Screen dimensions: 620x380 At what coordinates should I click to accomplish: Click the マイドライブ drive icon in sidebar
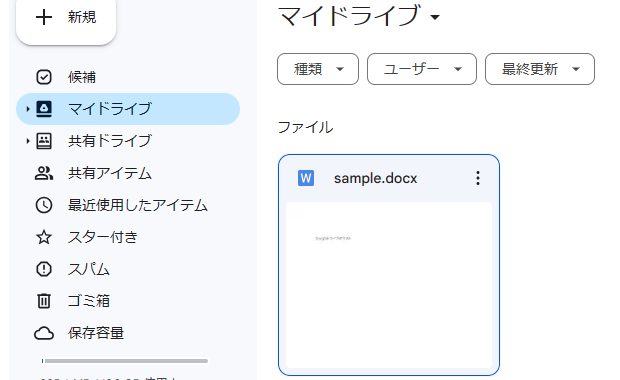tap(44, 109)
